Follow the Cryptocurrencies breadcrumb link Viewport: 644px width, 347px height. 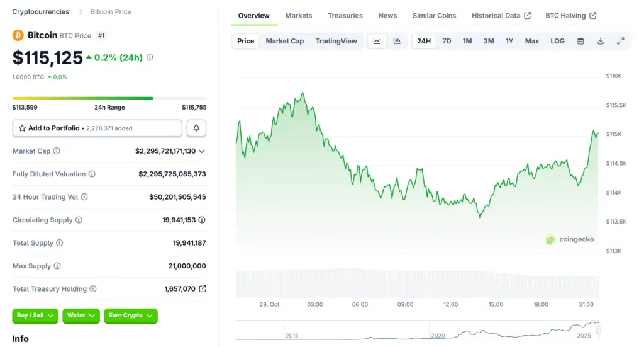(x=41, y=12)
